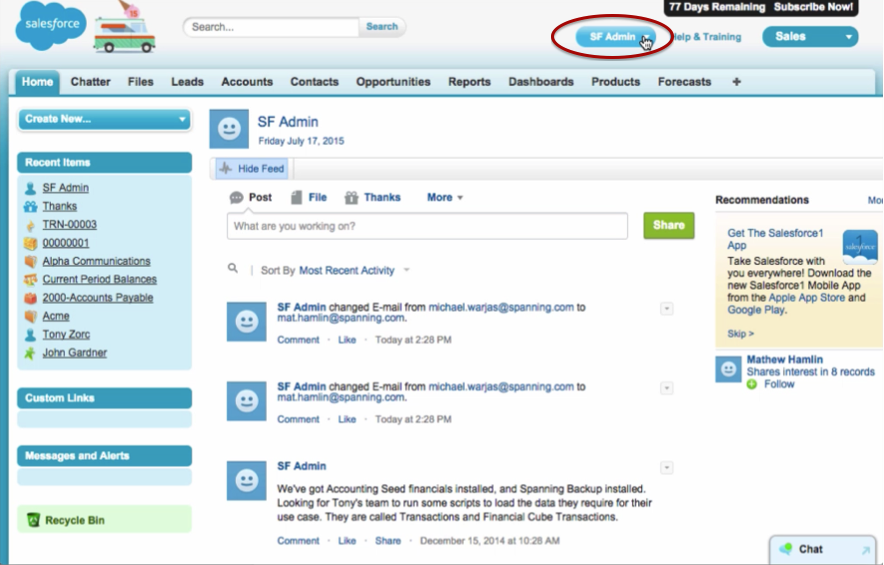Image resolution: width=884 pixels, height=565 pixels.
Task: Click the feed search magnifier icon
Action: 233,268
